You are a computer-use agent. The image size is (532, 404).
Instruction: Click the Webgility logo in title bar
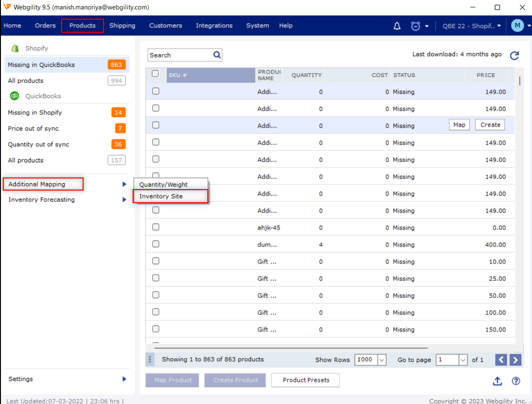click(x=7, y=7)
